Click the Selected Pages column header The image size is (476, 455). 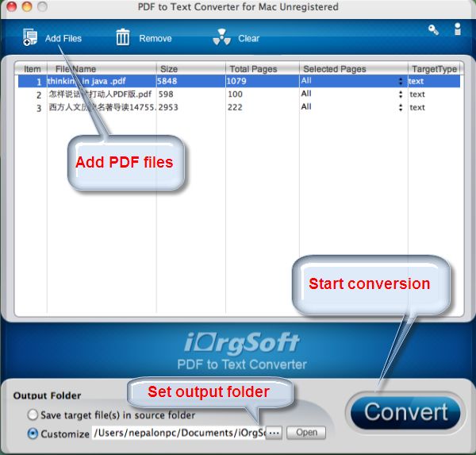(x=353, y=69)
